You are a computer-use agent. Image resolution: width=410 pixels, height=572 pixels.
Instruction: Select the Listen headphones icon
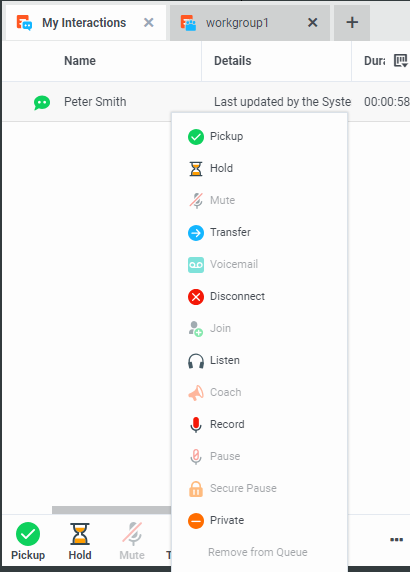click(196, 361)
